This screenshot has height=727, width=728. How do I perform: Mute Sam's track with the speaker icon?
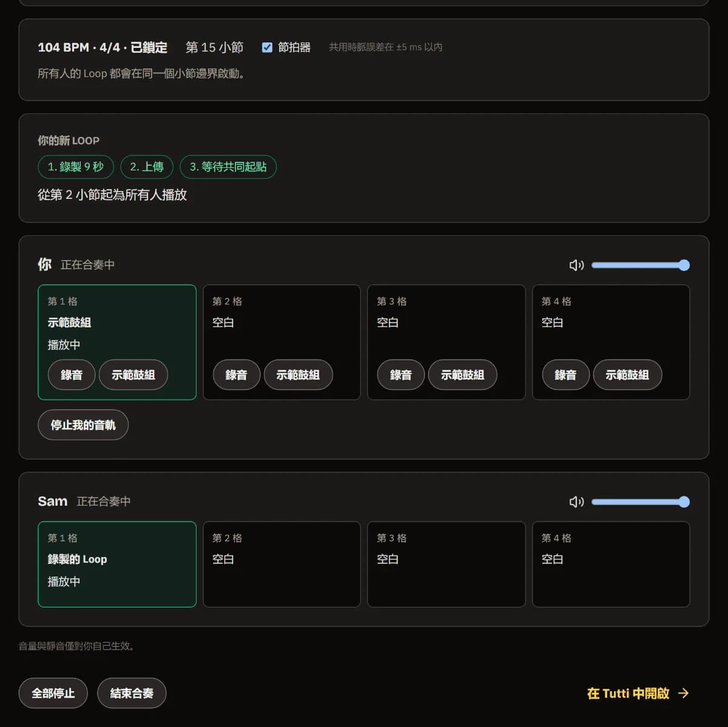(576, 501)
